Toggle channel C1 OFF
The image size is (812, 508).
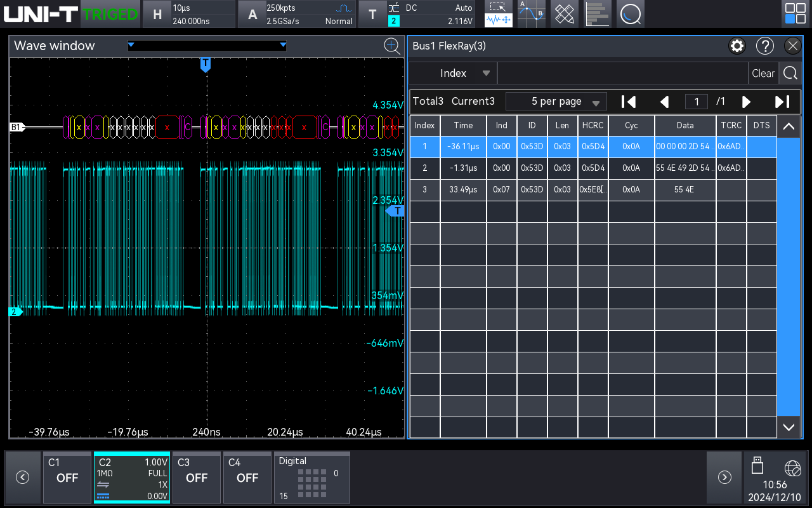[67, 478]
